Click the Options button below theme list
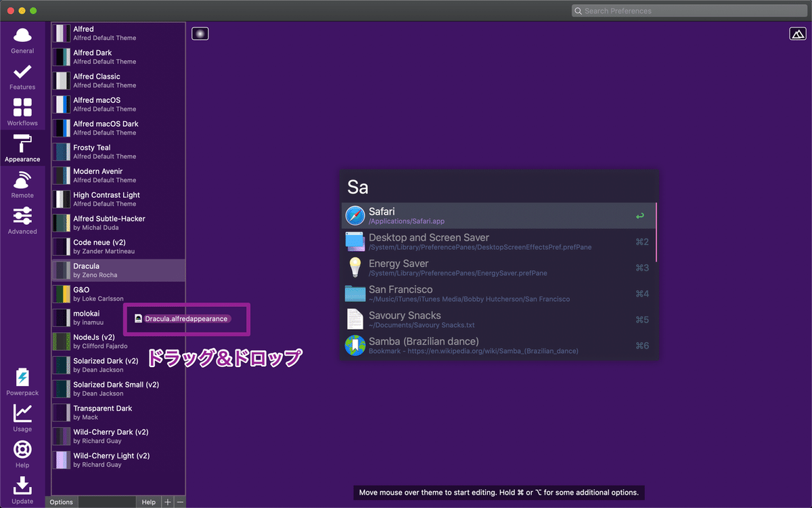The image size is (812, 508). pos(62,502)
